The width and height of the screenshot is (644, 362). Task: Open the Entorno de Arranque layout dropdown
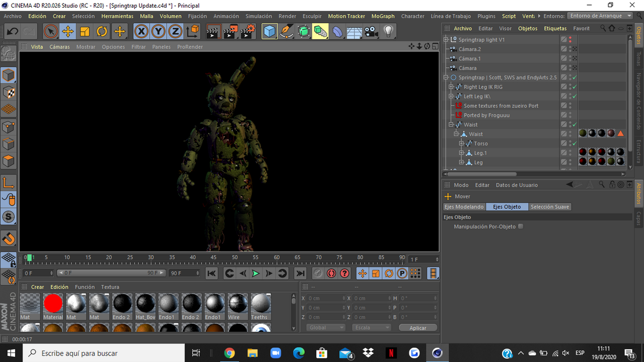[x=600, y=16]
